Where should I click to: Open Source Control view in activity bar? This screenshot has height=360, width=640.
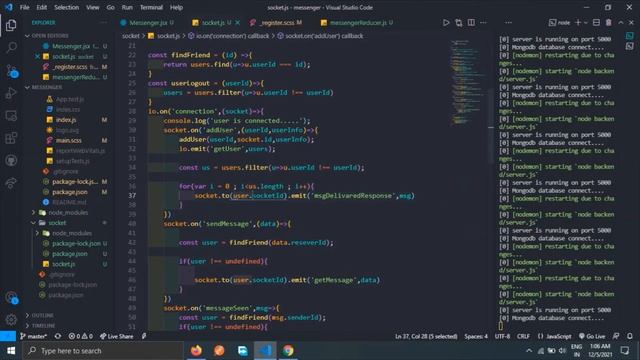coord(11,71)
